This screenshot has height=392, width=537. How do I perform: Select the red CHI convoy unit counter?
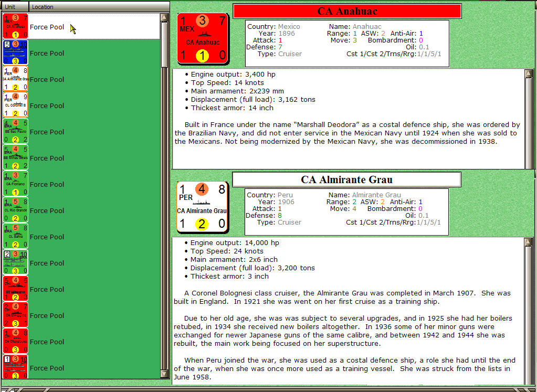pyautogui.click(x=15, y=367)
